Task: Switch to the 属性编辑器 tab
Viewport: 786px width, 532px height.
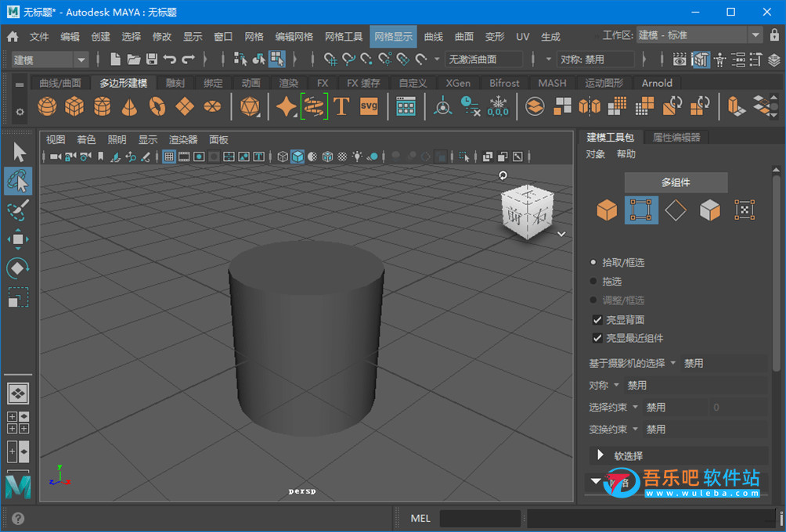Action: 676,137
